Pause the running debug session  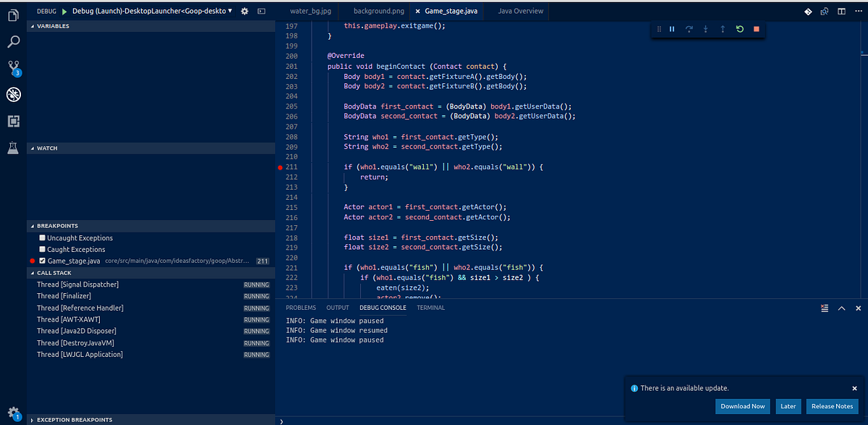[671, 29]
